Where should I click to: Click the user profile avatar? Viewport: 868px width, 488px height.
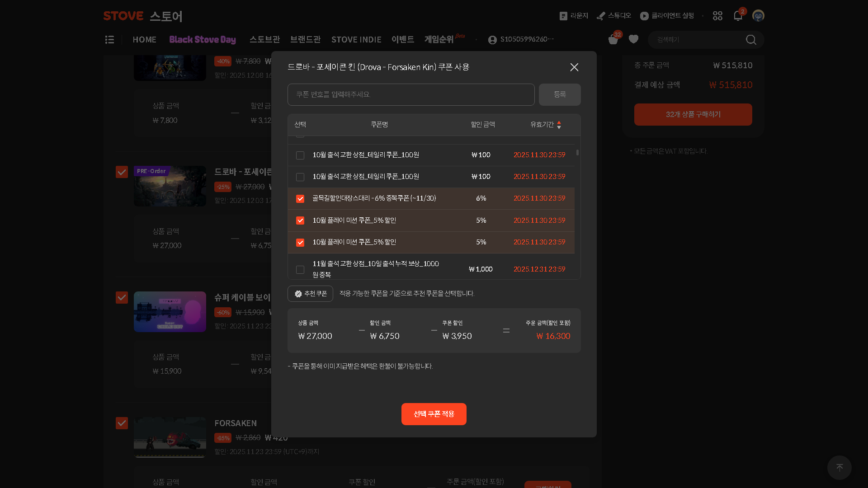(x=758, y=16)
